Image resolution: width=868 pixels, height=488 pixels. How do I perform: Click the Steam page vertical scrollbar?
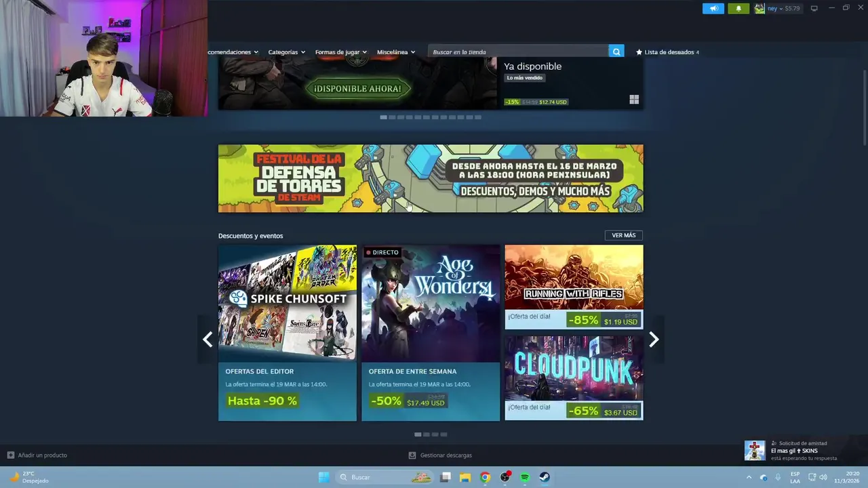[864, 107]
